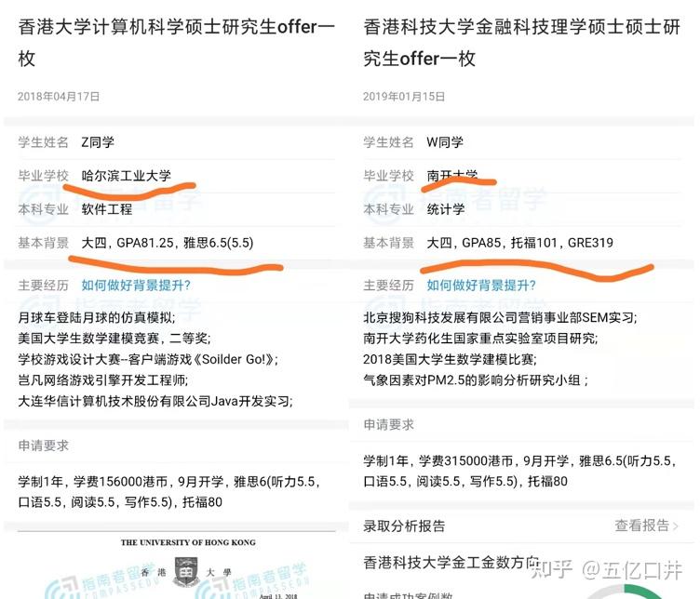700x599 pixels.
Task: Tap the 录取分析报告 label
Action: click(x=404, y=526)
